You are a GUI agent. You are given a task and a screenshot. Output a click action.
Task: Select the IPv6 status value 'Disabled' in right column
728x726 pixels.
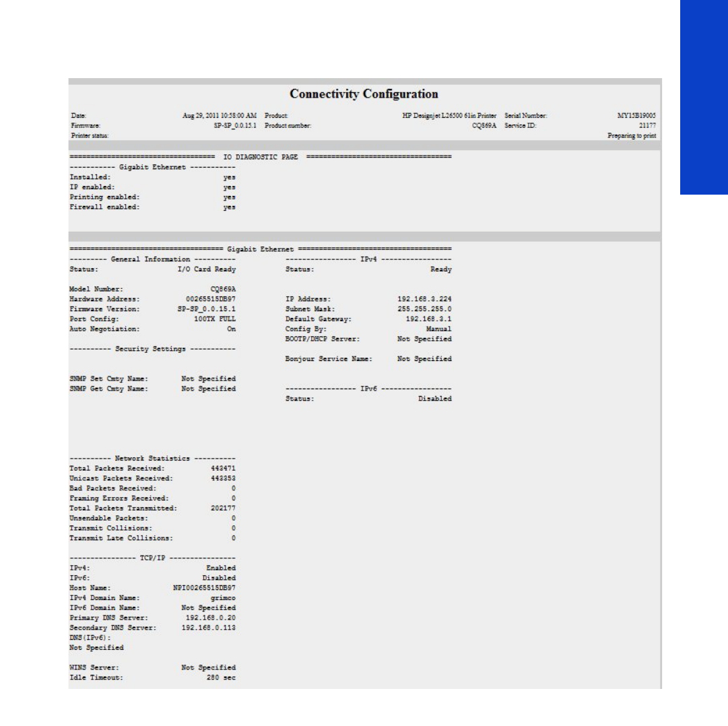(434, 399)
